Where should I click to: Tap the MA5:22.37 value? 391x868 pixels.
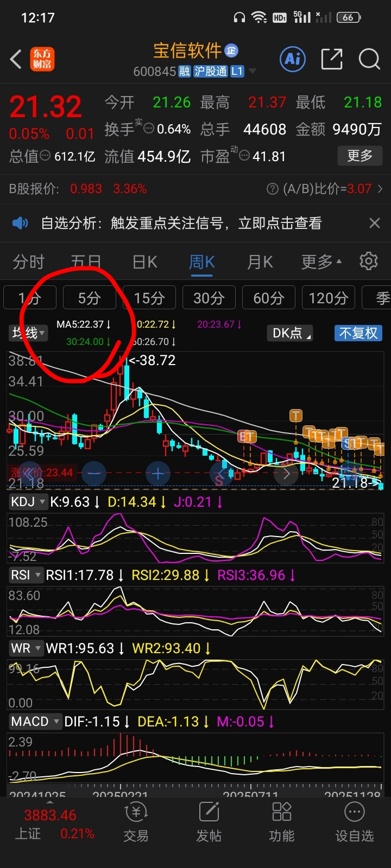click(x=84, y=324)
